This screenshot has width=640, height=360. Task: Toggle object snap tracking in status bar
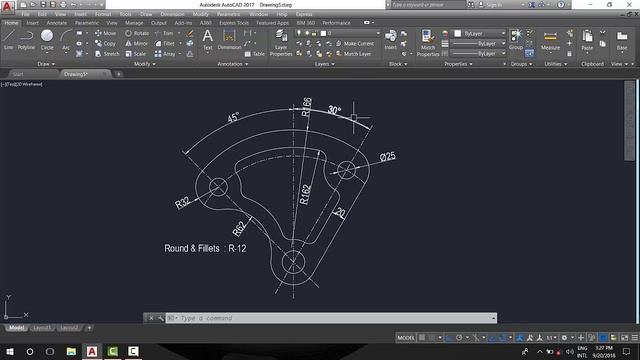(492, 338)
